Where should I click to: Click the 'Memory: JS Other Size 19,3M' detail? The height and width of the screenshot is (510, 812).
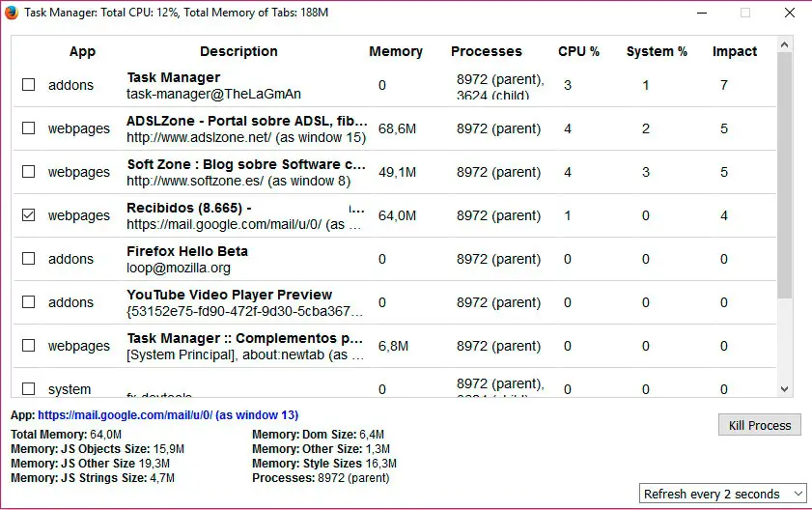coord(90,464)
